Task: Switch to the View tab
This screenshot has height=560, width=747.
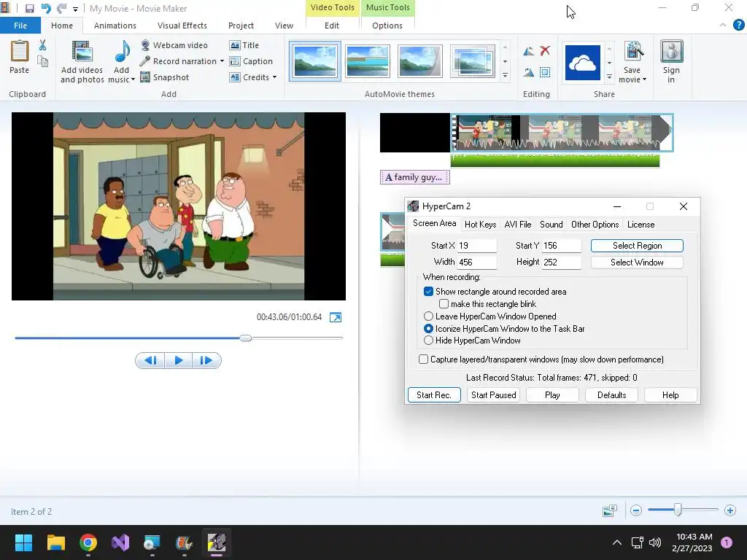Action: tap(284, 26)
